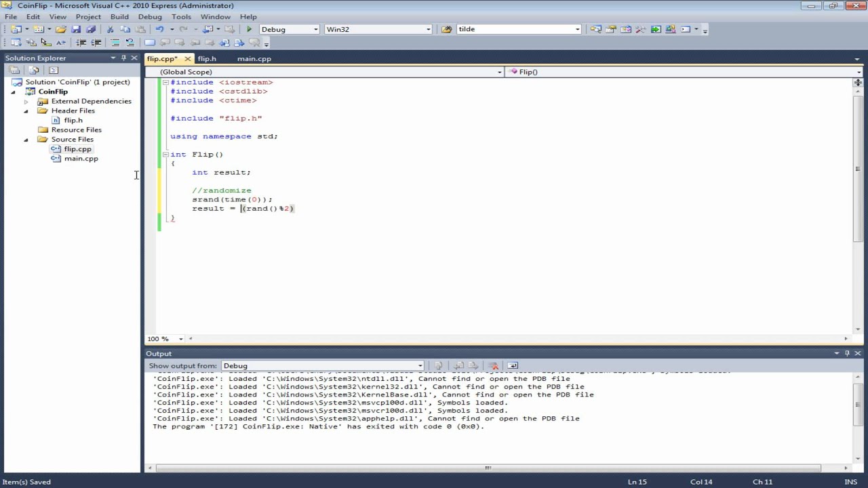The image size is (868, 488).
Task: Toggle word wrap in Output pane
Action: coord(513,365)
